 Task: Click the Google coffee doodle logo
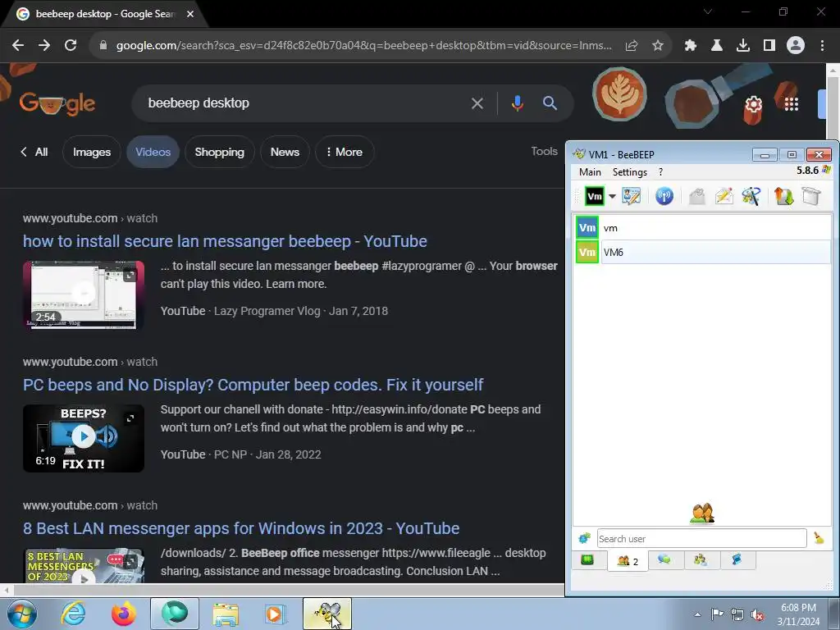(57, 103)
